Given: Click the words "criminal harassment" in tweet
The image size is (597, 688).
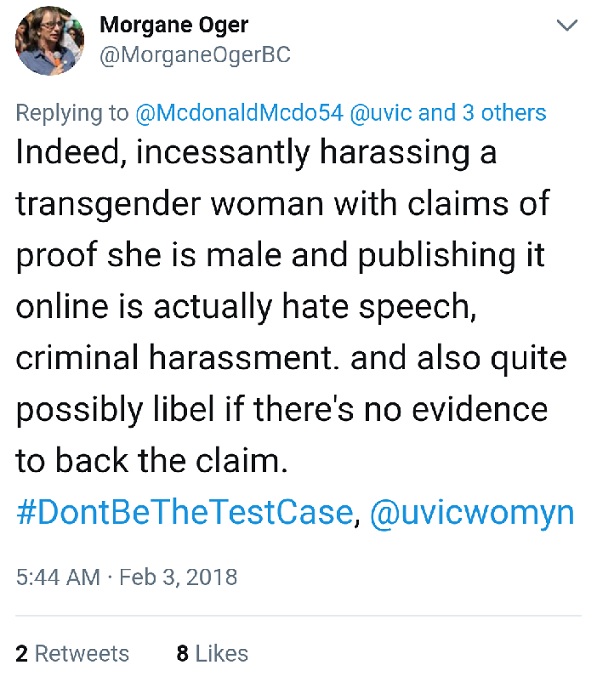Looking at the screenshot, I should (177, 357).
